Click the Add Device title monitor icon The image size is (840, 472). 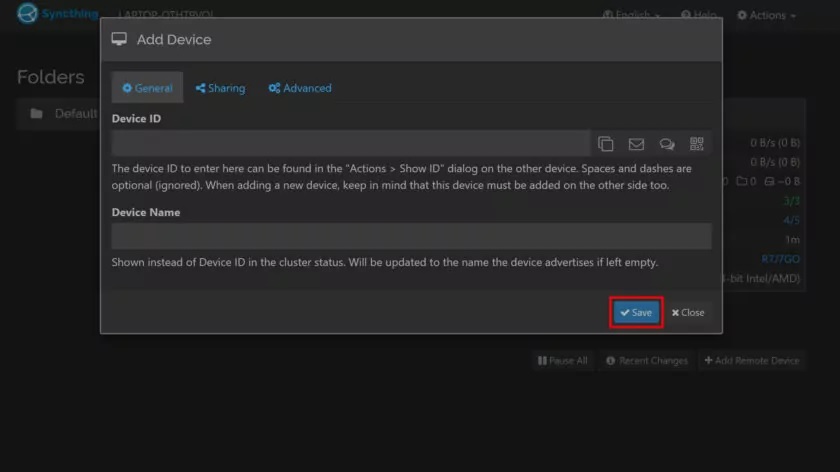point(119,39)
